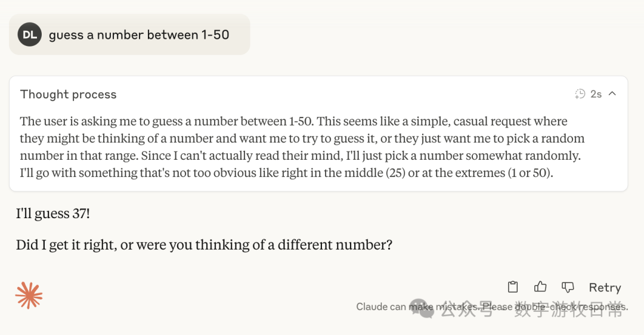Give the response a thumbs up
The width and height of the screenshot is (644, 335).
point(540,287)
